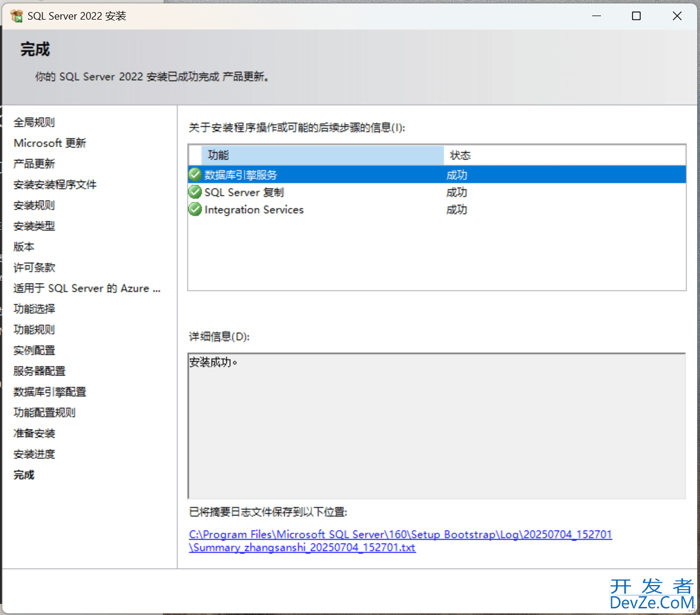This screenshot has width=700, height=615.
Task: Click 成功 status of Integration Services
Action: coord(457,210)
